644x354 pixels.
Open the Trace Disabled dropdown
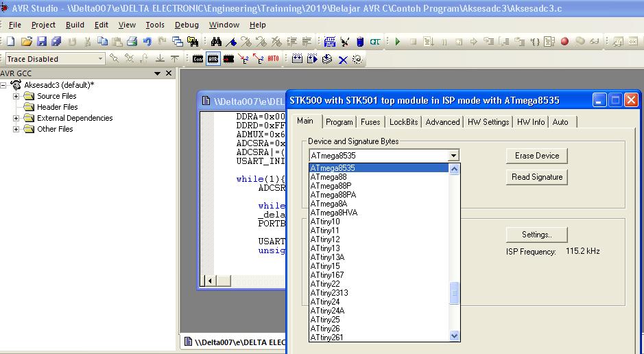(100, 59)
